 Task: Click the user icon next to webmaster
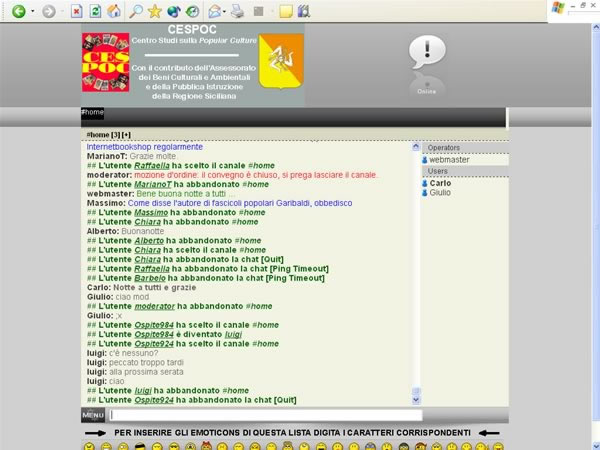(x=425, y=160)
